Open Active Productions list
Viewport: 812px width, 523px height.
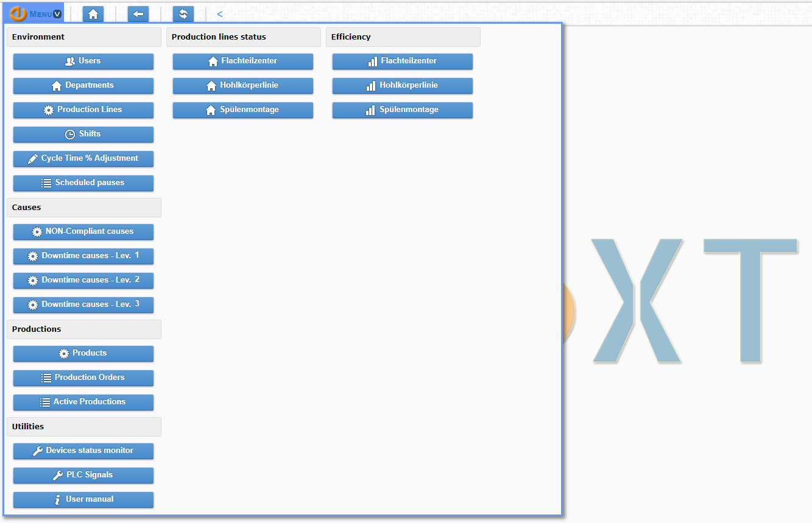(x=83, y=402)
